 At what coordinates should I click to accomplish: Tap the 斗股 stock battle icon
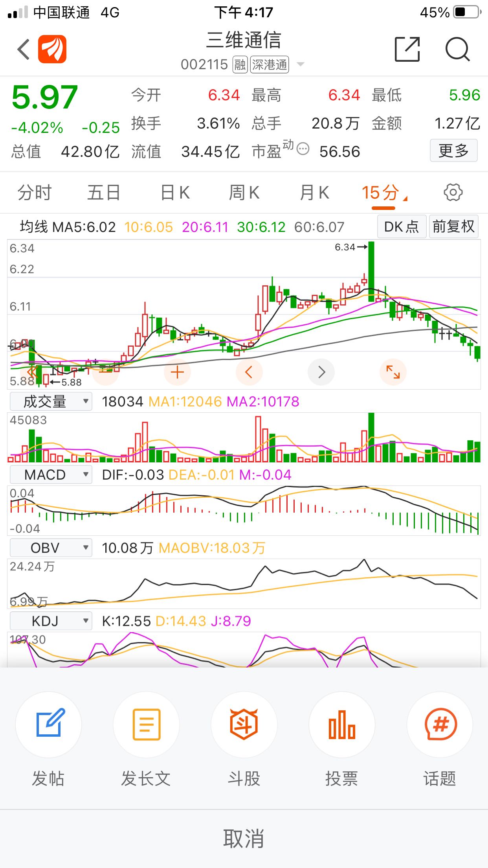click(x=244, y=725)
